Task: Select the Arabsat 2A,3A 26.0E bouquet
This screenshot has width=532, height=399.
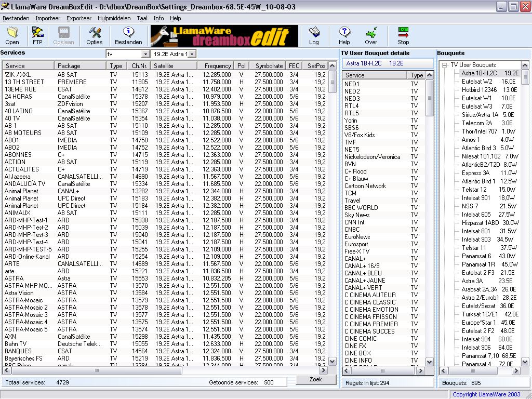Action: tap(488, 289)
